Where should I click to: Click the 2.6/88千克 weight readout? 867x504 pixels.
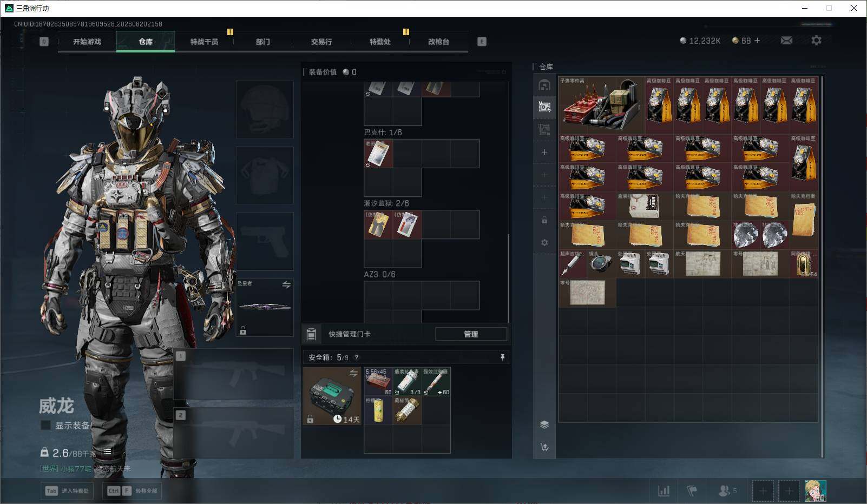tap(68, 453)
